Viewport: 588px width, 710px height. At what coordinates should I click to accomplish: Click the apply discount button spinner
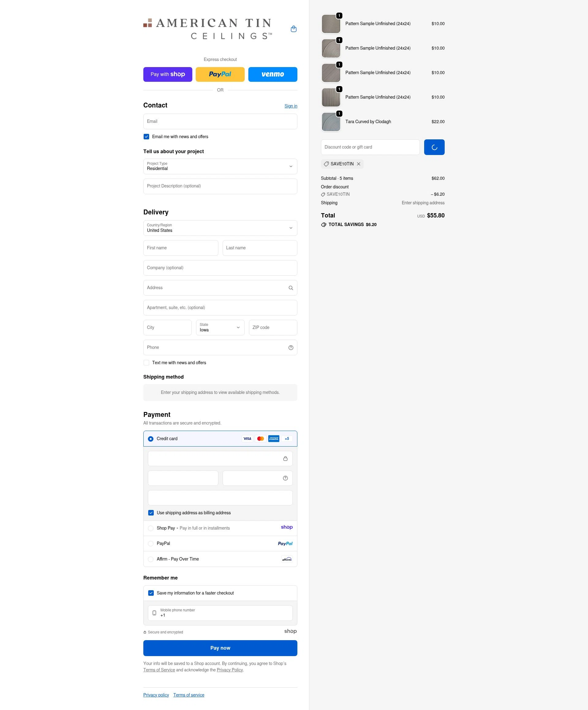pyautogui.click(x=434, y=147)
